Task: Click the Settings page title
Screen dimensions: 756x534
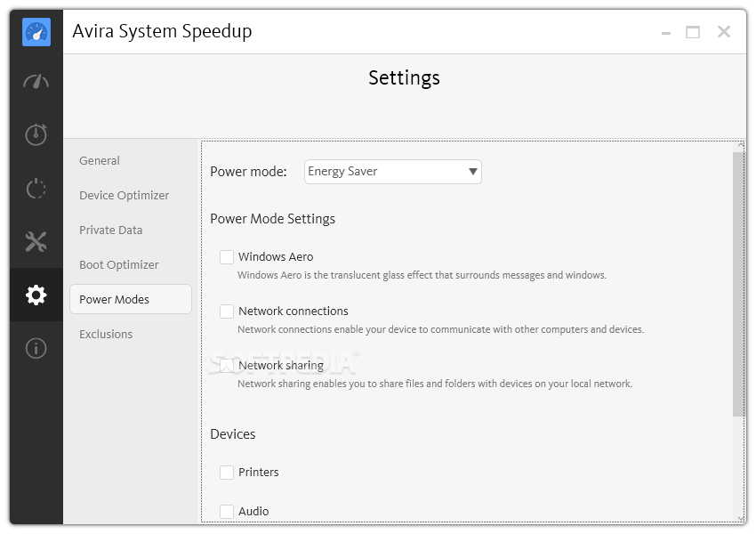Action: pos(404,78)
